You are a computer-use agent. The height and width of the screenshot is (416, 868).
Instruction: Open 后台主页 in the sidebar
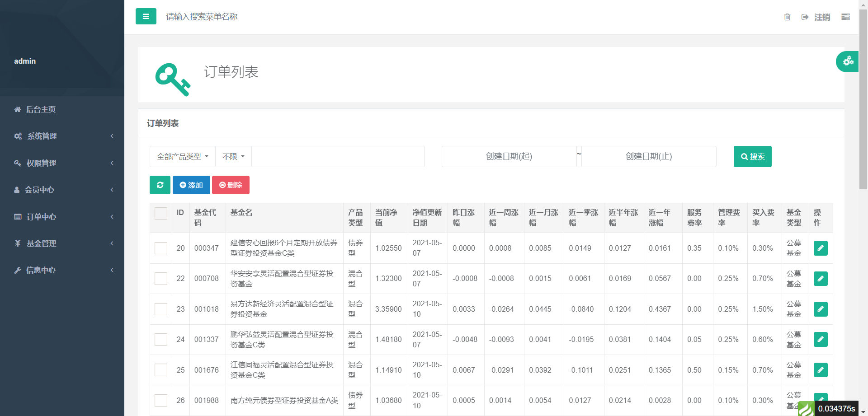[41, 109]
